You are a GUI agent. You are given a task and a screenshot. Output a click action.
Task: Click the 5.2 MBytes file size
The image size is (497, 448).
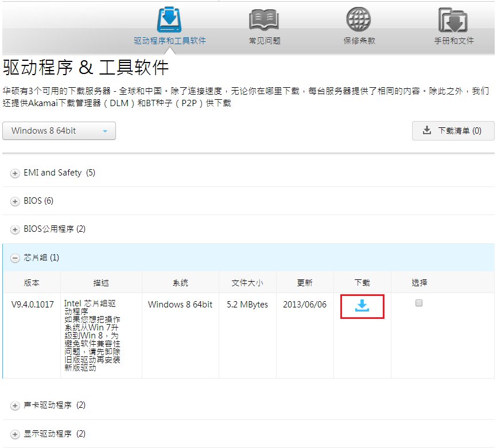coord(247,305)
